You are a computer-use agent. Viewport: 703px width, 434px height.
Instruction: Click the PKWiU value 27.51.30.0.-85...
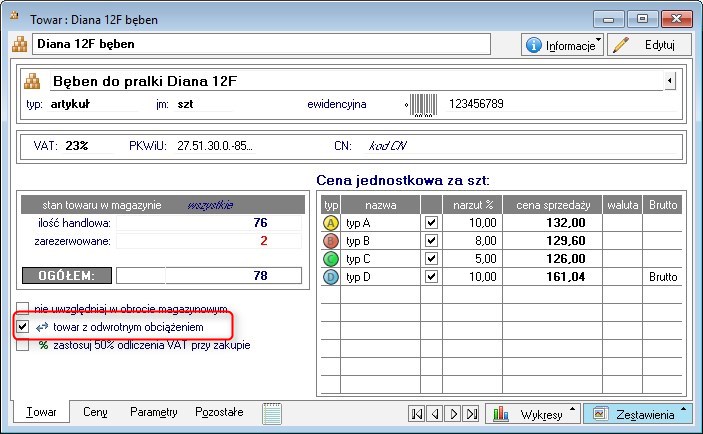(215, 146)
